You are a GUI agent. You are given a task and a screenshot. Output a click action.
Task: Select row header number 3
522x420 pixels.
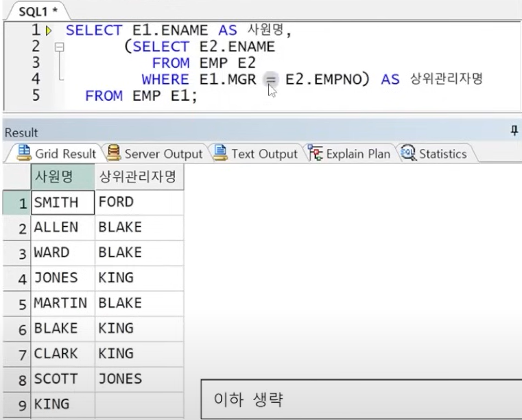tap(16, 253)
